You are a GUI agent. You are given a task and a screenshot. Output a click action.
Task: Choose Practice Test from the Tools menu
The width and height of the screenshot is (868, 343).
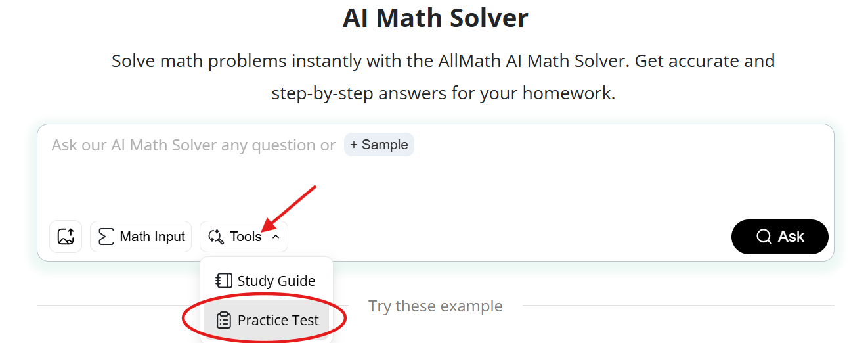tap(267, 320)
